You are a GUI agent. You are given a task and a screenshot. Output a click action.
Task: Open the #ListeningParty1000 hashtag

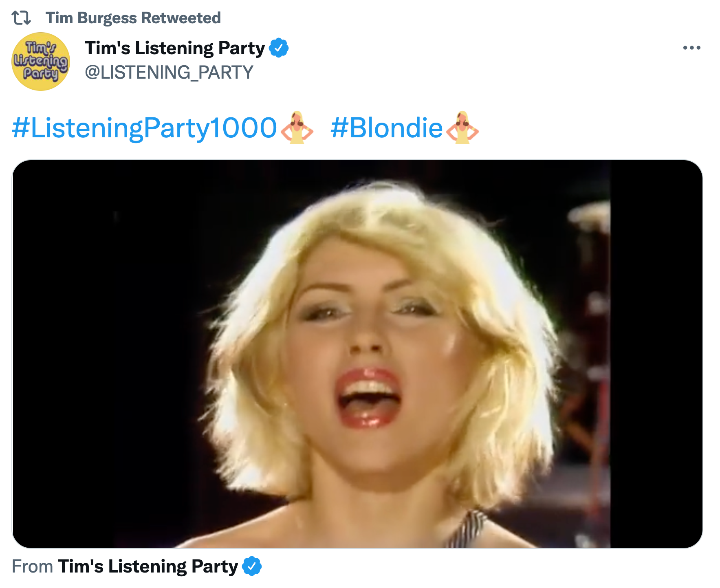[145, 128]
